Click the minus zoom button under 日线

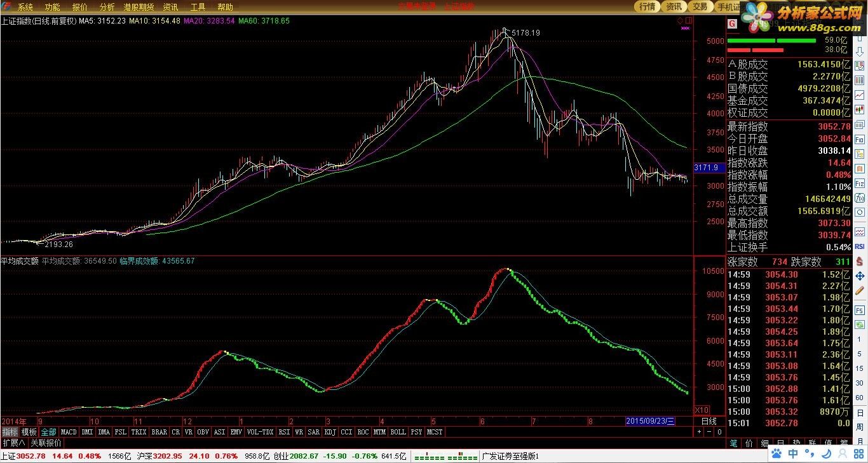click(710, 432)
